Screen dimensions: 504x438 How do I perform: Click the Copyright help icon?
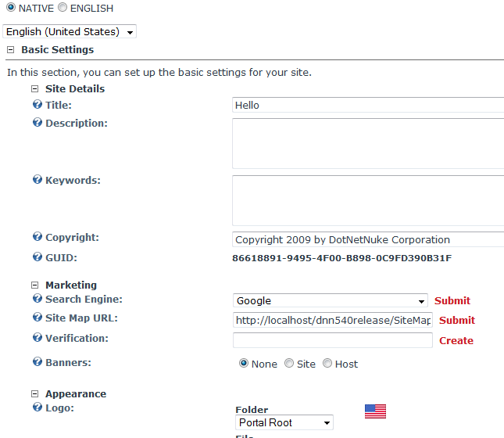click(x=37, y=237)
